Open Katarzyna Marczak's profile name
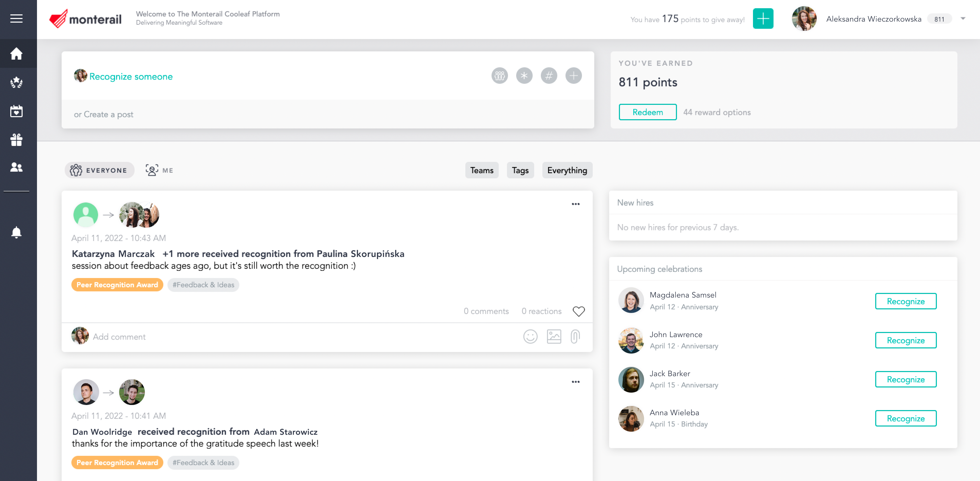 click(x=113, y=254)
